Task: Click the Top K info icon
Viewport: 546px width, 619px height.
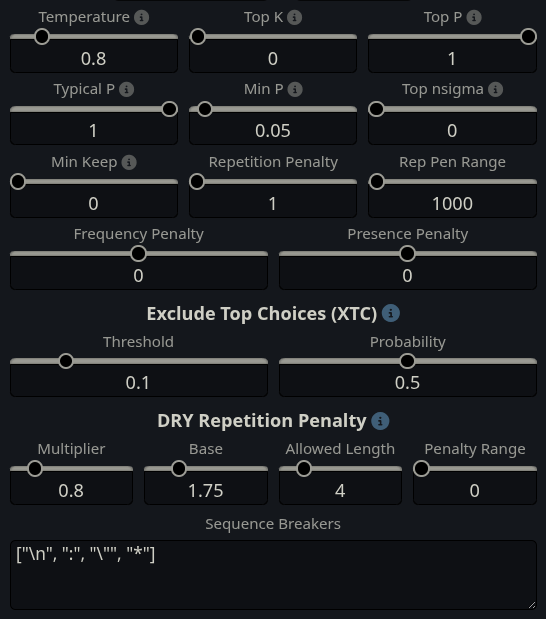Action: point(294,17)
